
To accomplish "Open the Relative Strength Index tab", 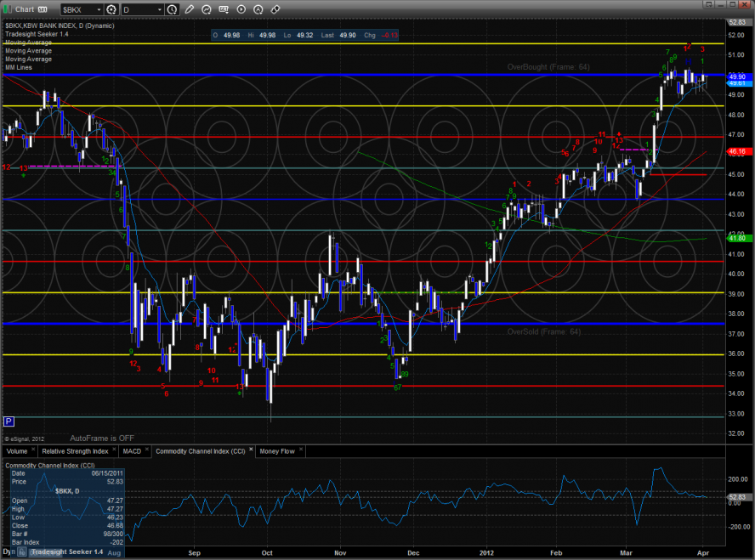I will [76, 450].
